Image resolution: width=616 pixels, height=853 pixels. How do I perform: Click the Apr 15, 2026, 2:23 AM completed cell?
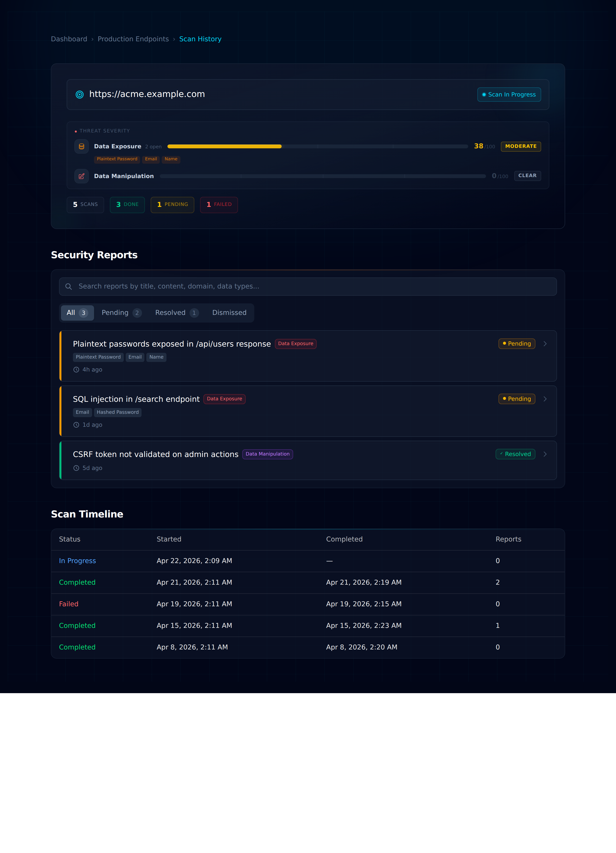(x=364, y=626)
